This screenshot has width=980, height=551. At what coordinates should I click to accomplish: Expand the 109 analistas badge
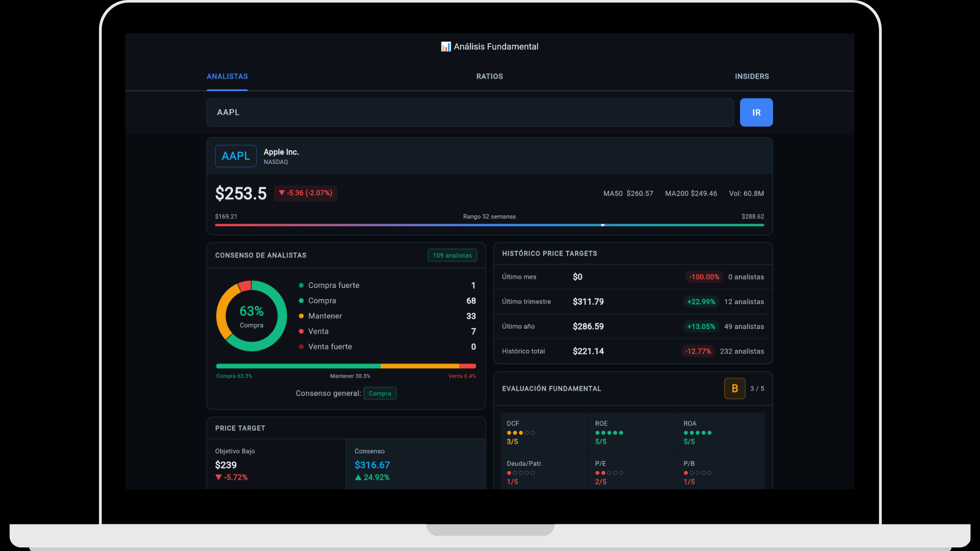(x=452, y=255)
